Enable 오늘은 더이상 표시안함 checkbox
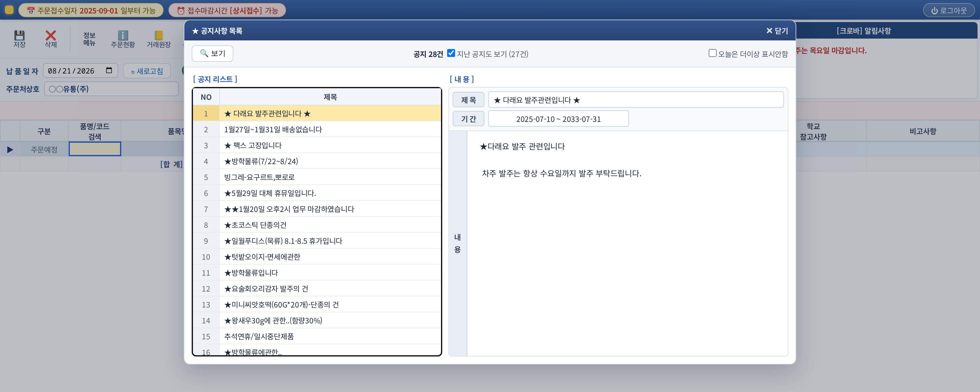Image resolution: width=980 pixels, height=392 pixels. [x=712, y=53]
